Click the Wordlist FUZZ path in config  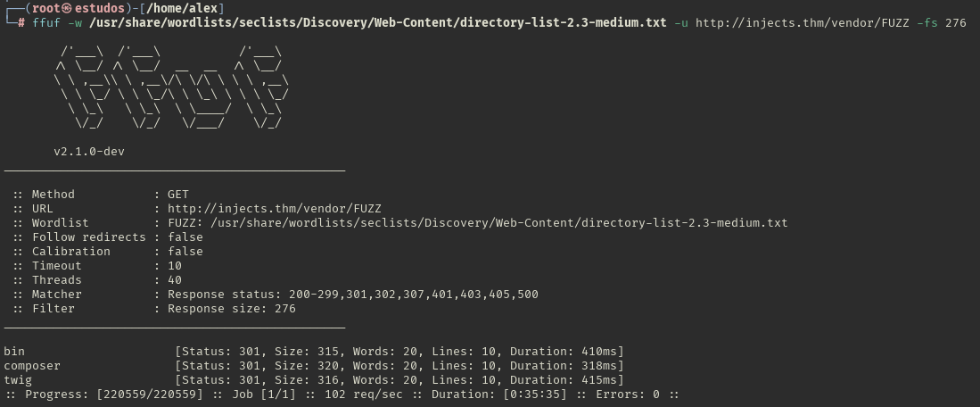click(x=477, y=223)
